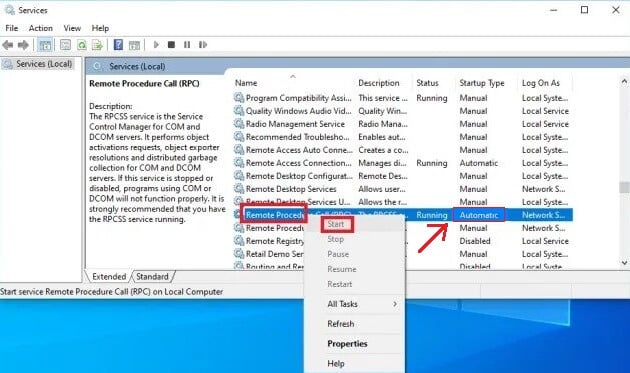Click the Pause Service toolbar icon
This screenshot has width=630, height=373.
click(187, 44)
